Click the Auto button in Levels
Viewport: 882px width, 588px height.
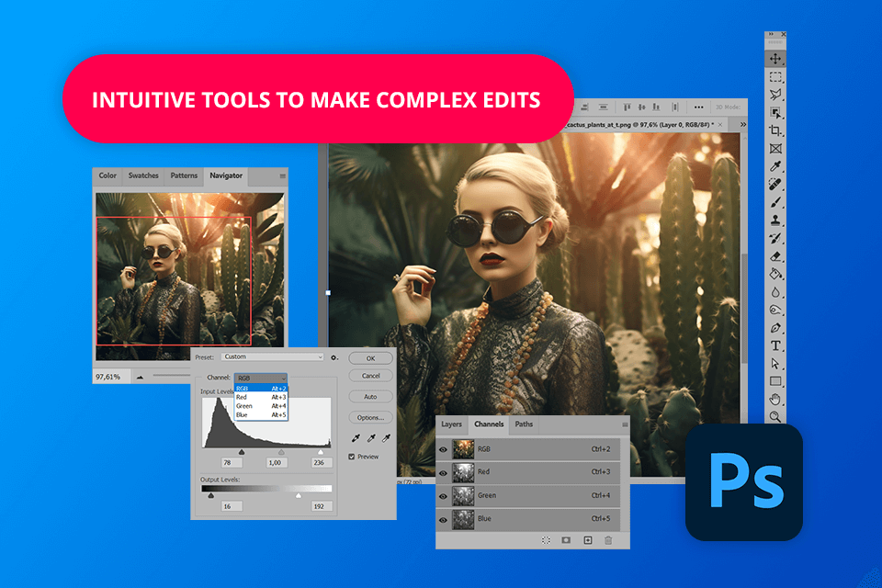370,397
